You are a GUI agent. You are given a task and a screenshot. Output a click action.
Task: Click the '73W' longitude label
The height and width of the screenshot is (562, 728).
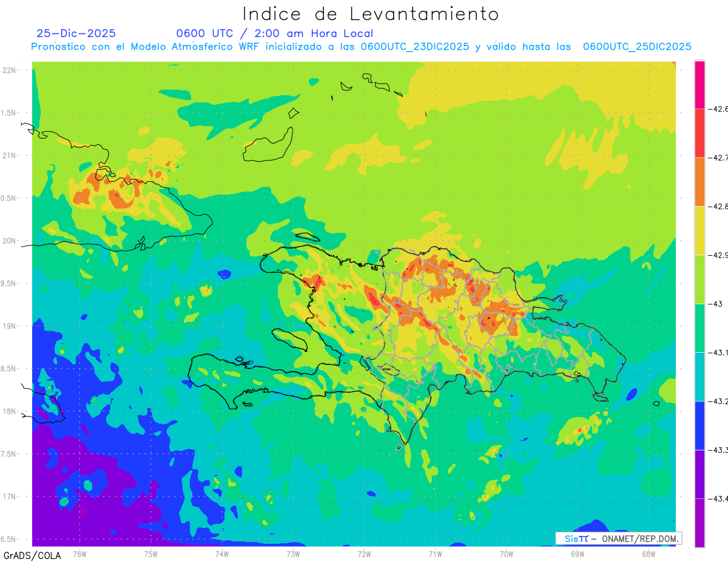[x=292, y=554]
